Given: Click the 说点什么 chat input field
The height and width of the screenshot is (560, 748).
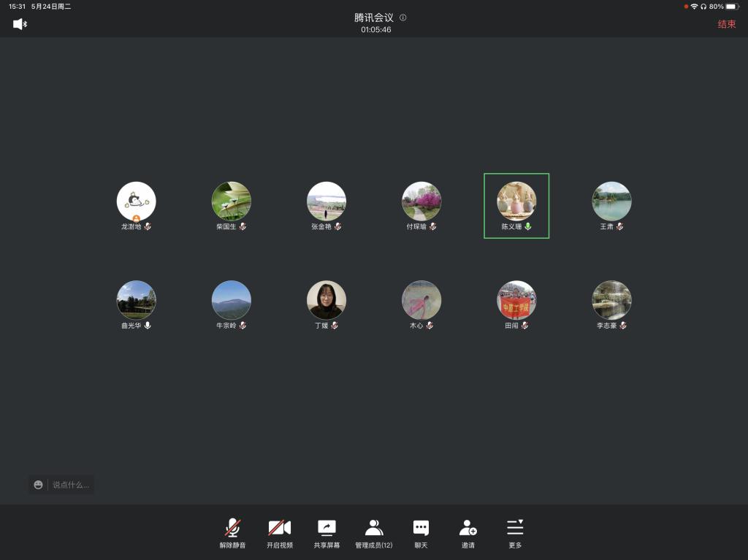Looking at the screenshot, I should click(71, 485).
